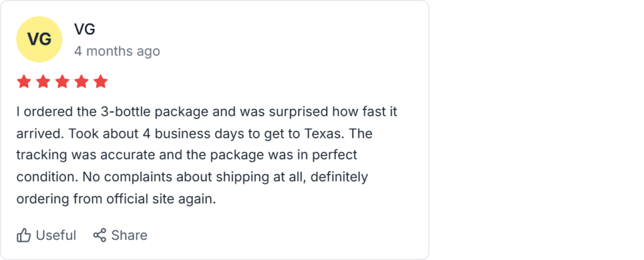Click the "4 months ago" timestamp

117,51
